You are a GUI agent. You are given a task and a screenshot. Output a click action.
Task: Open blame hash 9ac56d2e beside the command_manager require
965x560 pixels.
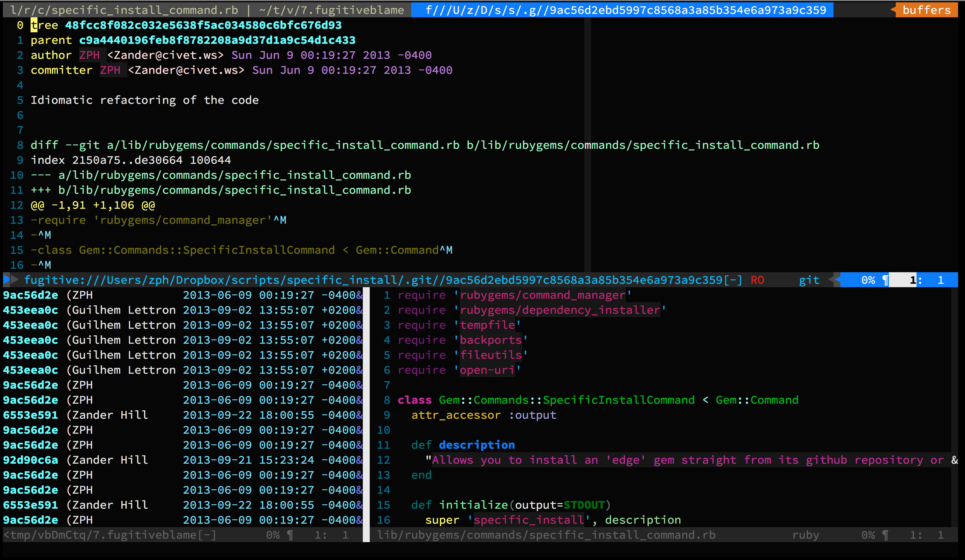click(31, 295)
